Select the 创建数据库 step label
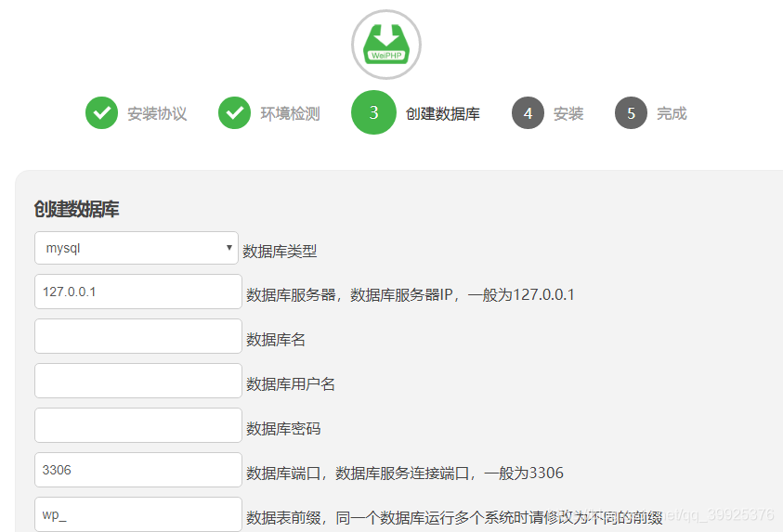 pos(442,114)
